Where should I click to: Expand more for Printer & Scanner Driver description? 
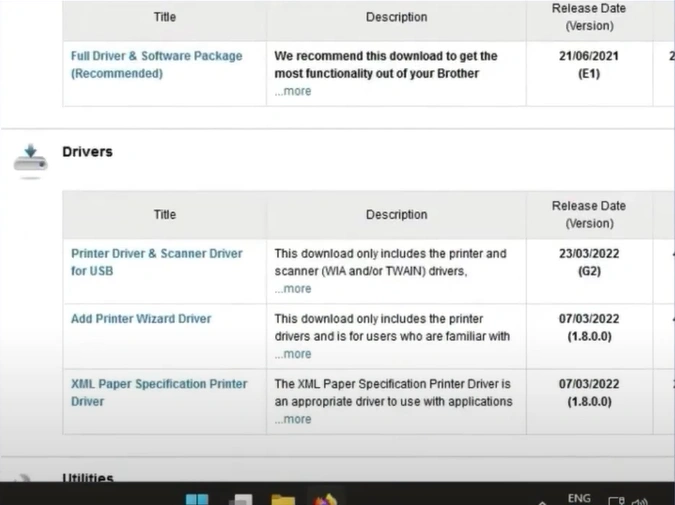coord(293,289)
